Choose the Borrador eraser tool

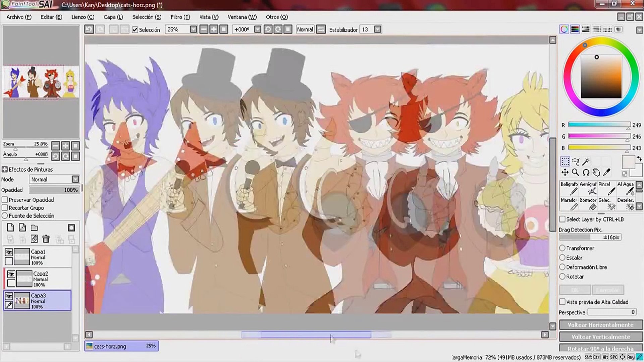pyautogui.click(x=588, y=204)
